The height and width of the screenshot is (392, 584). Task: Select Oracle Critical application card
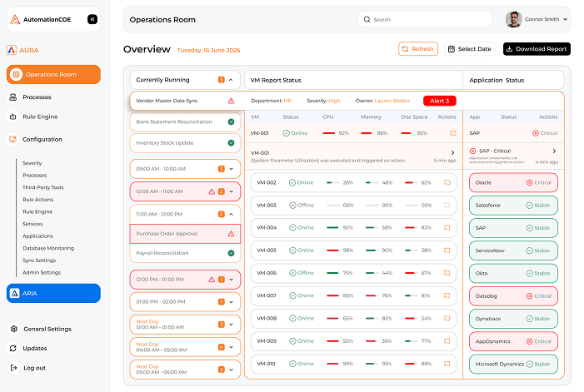click(x=513, y=182)
